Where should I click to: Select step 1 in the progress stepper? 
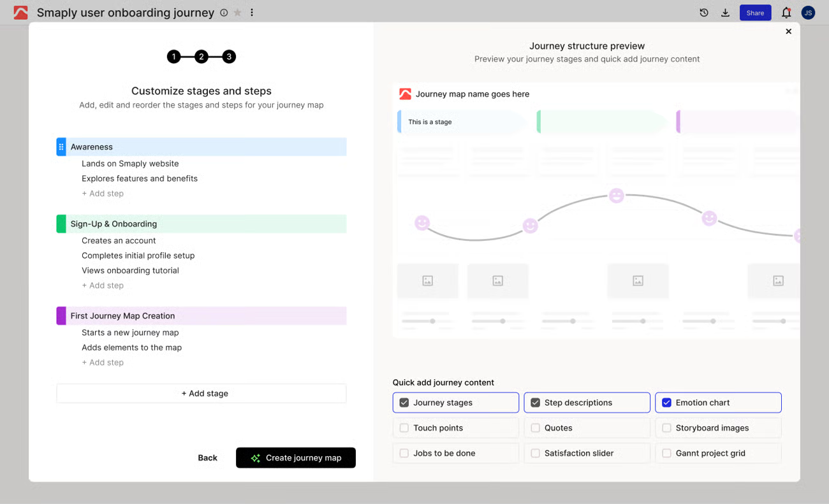click(174, 56)
